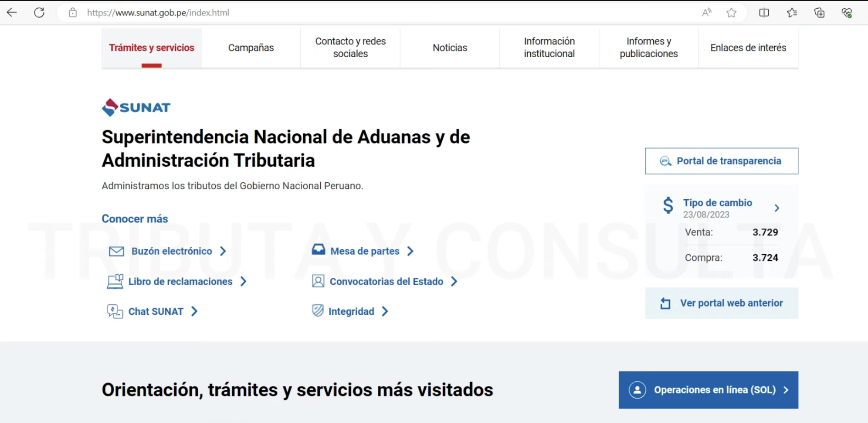Click the chat bubbles icon beside Chat SUNAT
868x423 pixels.
click(115, 311)
